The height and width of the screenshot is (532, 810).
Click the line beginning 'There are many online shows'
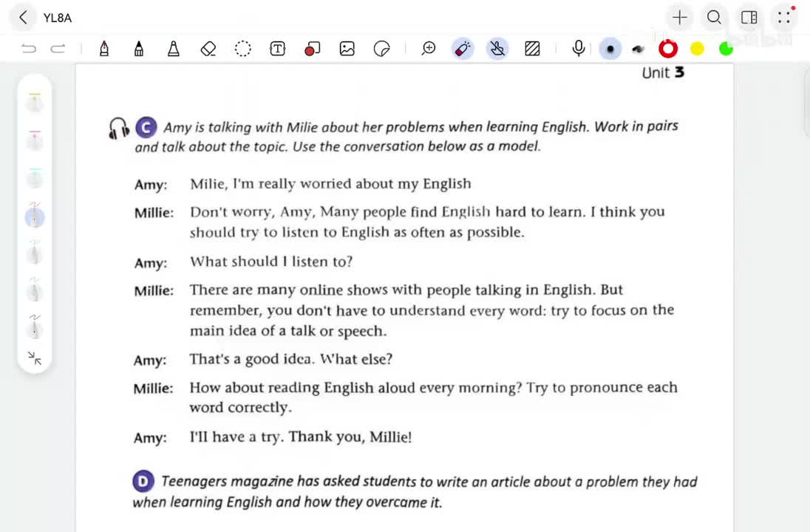(406, 290)
